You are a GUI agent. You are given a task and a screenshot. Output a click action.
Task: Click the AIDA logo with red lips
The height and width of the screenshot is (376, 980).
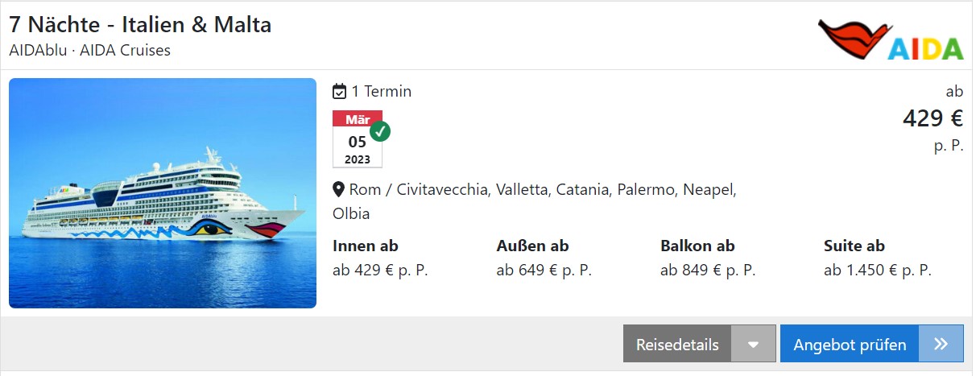(x=891, y=39)
